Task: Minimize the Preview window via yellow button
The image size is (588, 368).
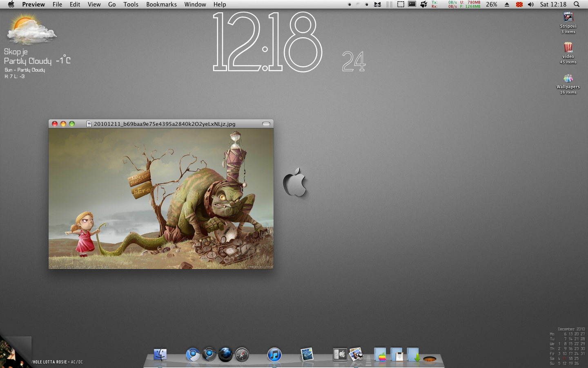Action: pyautogui.click(x=63, y=124)
